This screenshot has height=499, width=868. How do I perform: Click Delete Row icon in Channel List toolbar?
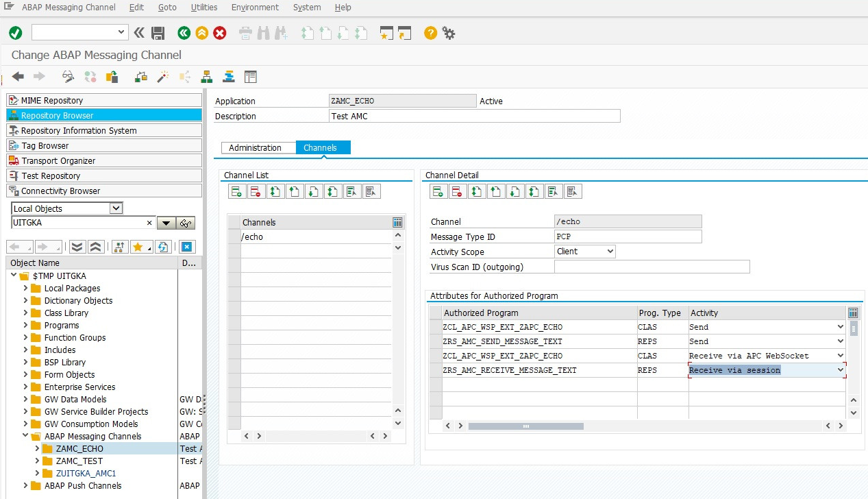pyautogui.click(x=256, y=192)
